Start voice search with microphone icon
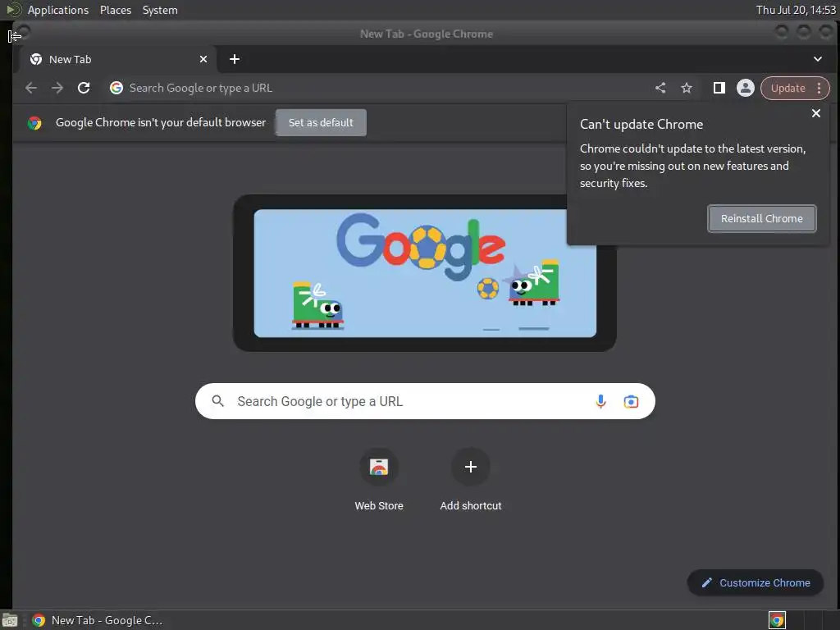The image size is (840, 630). (x=600, y=401)
